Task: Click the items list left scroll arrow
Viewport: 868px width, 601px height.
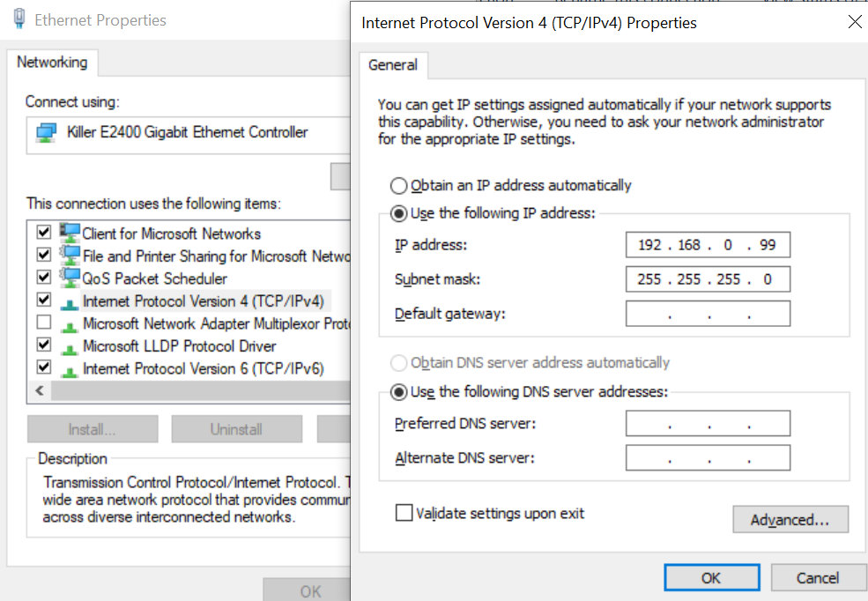Action: (40, 390)
